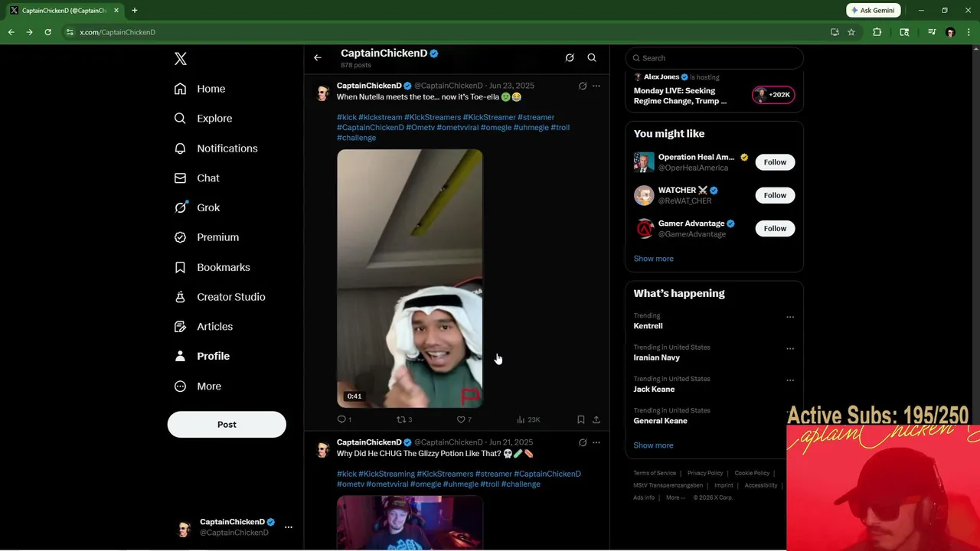Like the Toe-ella post
Screen dimensions: 980x551
(x=463, y=419)
